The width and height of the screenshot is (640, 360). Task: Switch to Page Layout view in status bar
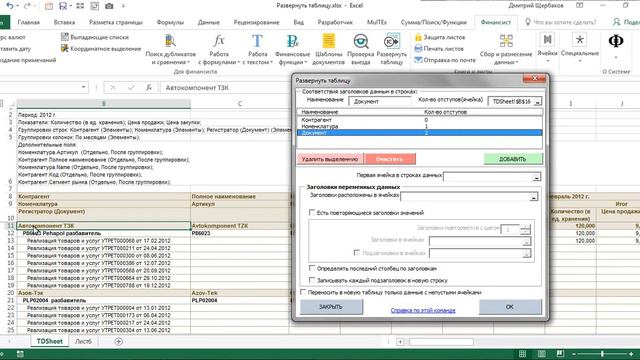point(542,353)
